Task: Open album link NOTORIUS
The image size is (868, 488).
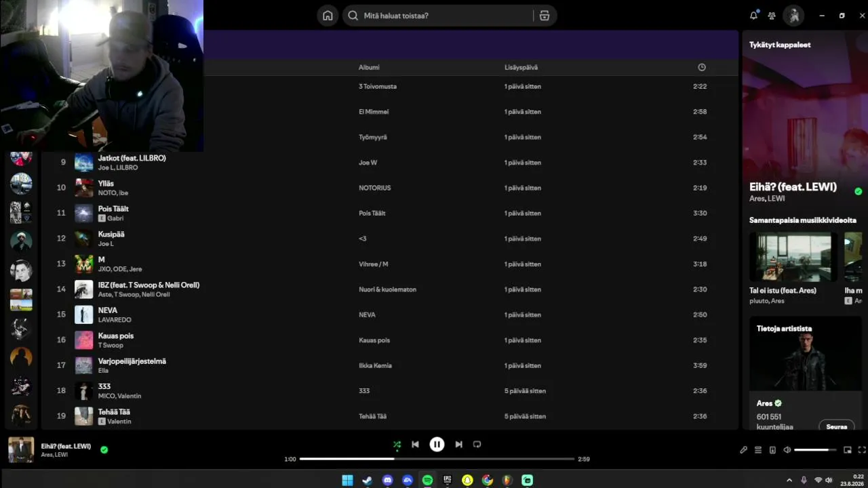Action: click(375, 188)
